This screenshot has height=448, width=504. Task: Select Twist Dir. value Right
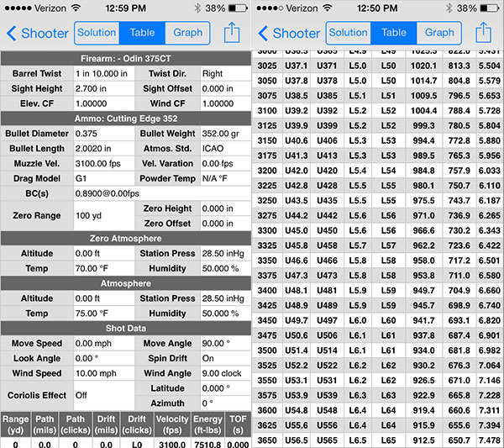coord(225,74)
